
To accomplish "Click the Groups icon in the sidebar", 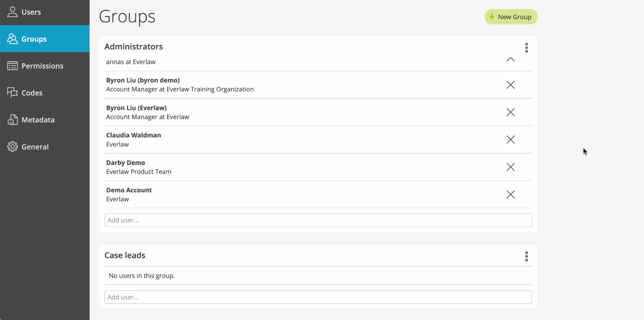I will point(13,39).
